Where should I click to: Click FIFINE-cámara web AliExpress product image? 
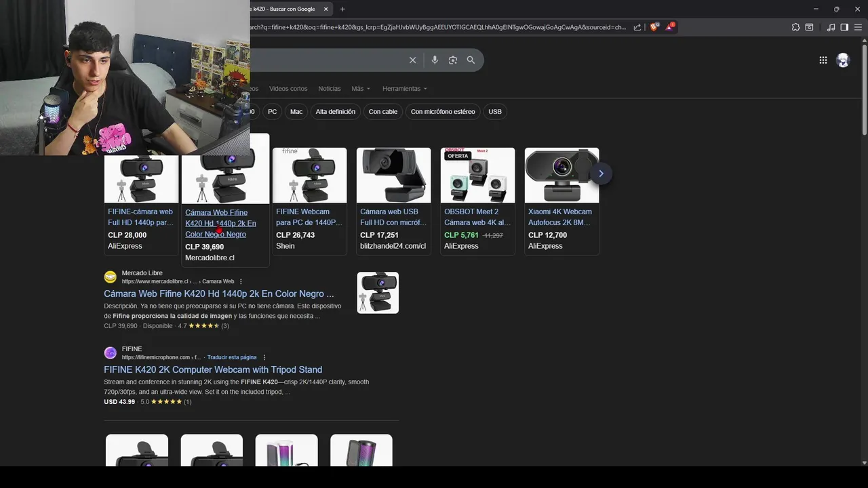141,179
